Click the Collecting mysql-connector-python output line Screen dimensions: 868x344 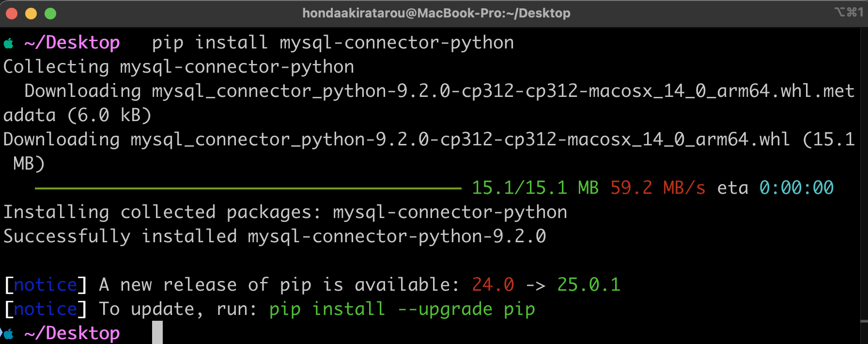pos(178,66)
